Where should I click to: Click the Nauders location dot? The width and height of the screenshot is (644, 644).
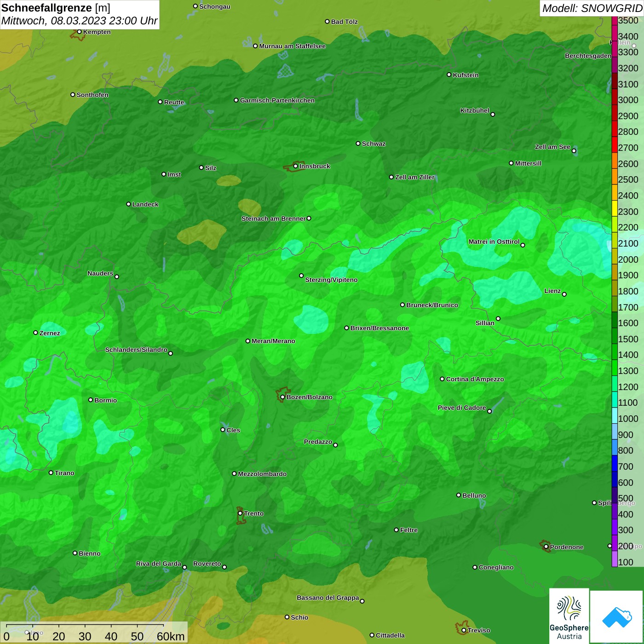(x=117, y=276)
